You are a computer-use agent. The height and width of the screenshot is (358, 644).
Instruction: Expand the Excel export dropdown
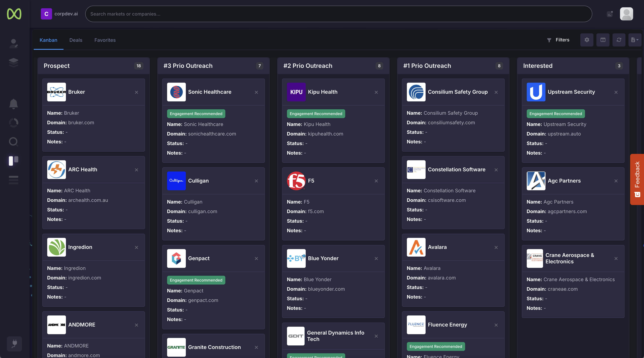coord(634,40)
